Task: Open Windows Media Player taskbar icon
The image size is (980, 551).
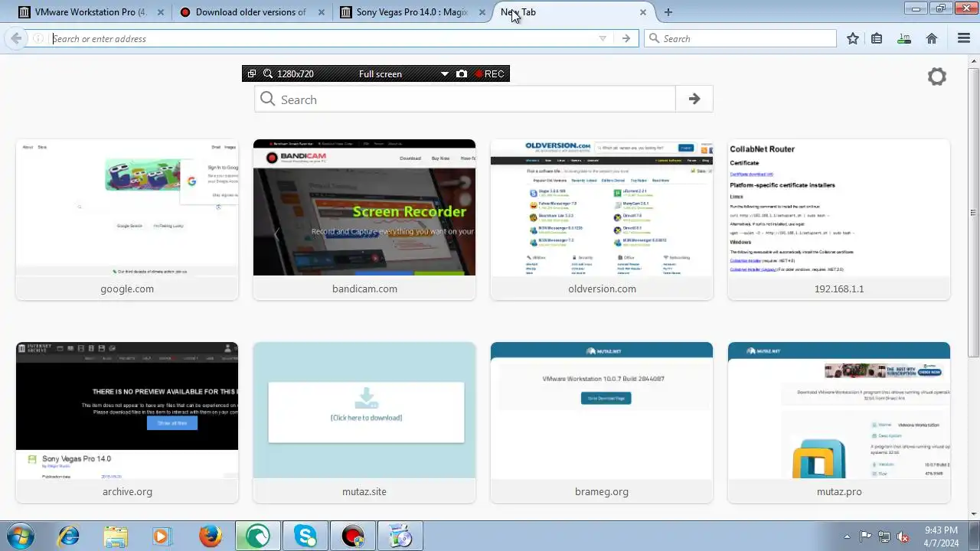Action: [x=162, y=536]
